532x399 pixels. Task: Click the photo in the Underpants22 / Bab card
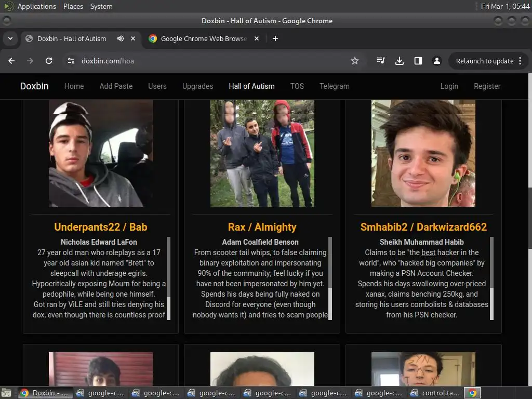[x=101, y=153]
